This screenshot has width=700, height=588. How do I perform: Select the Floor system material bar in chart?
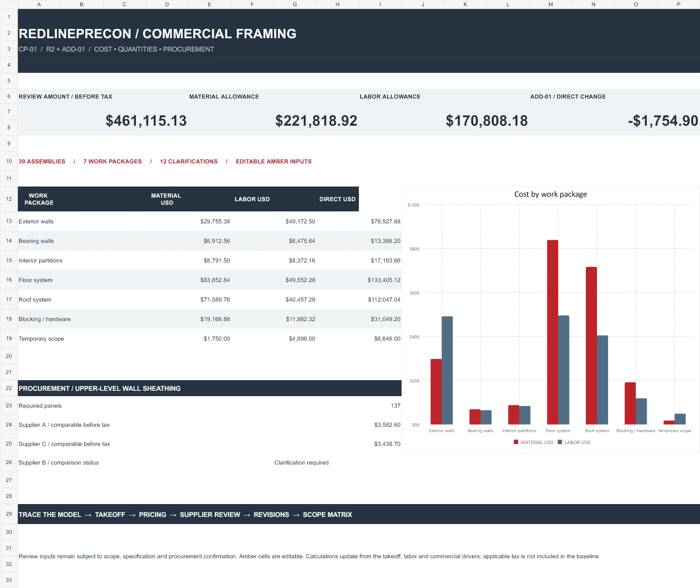553,332
